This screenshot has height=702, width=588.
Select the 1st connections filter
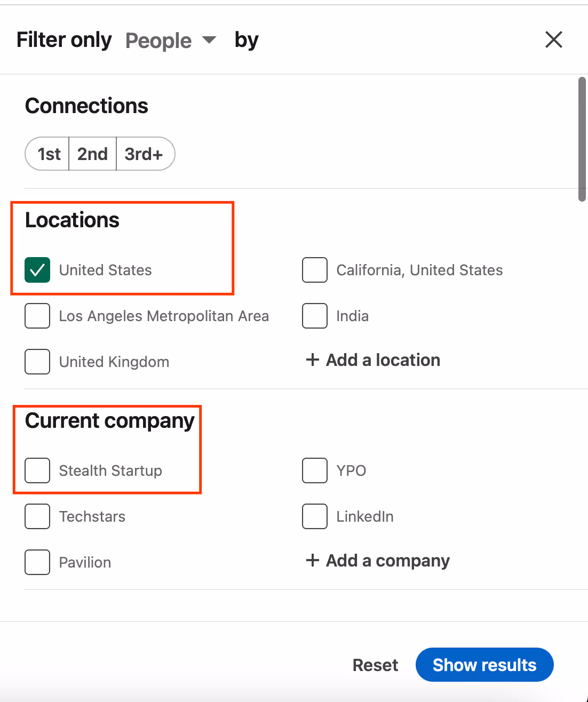pos(48,154)
